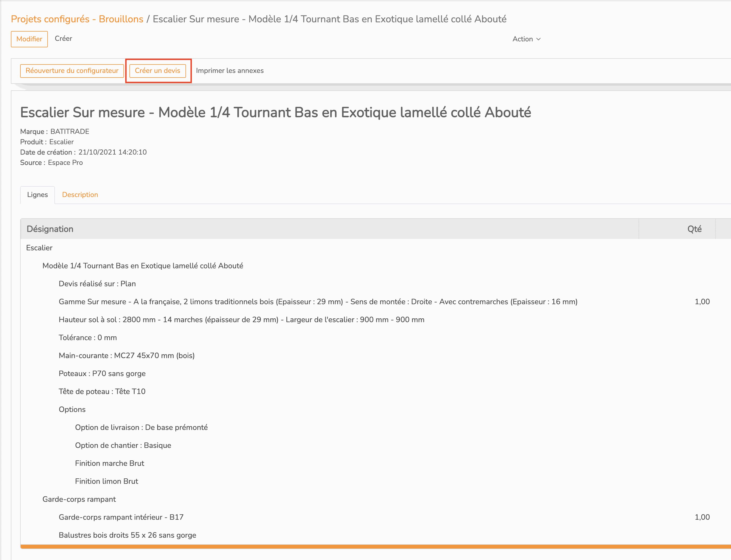The height and width of the screenshot is (560, 731).
Task: Select the Escalier row in table
Action: pyautogui.click(x=376, y=248)
